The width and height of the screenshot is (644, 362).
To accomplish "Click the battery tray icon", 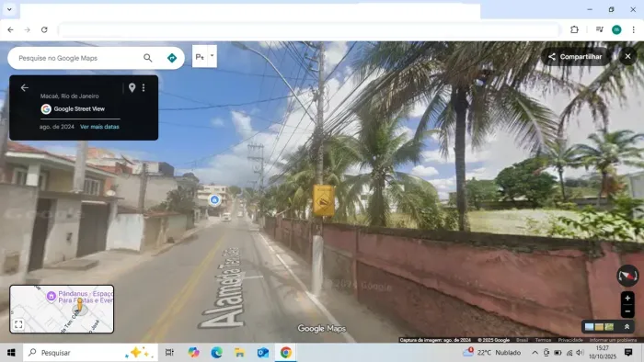I will click(558, 353).
